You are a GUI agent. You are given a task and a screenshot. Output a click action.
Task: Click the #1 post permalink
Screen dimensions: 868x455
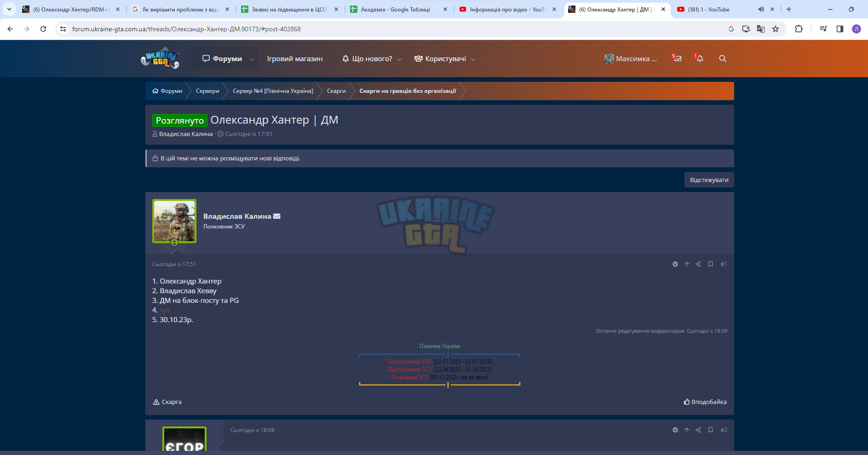click(724, 264)
